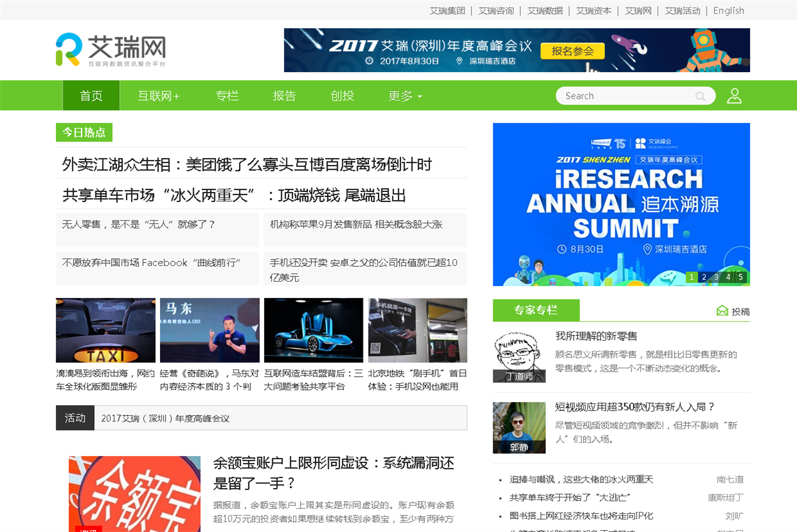Click the 投稿 envelope icon
Screen dimensions: 797x532
pos(722,311)
